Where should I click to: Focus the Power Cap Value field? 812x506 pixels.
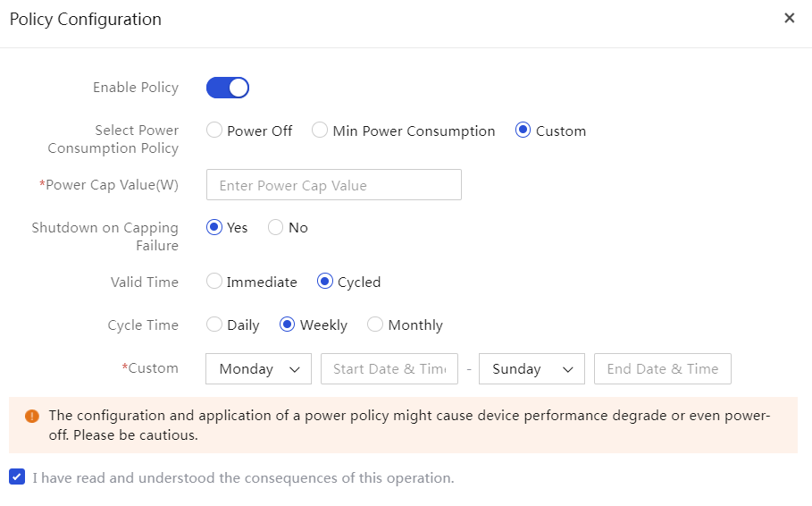[x=333, y=184]
